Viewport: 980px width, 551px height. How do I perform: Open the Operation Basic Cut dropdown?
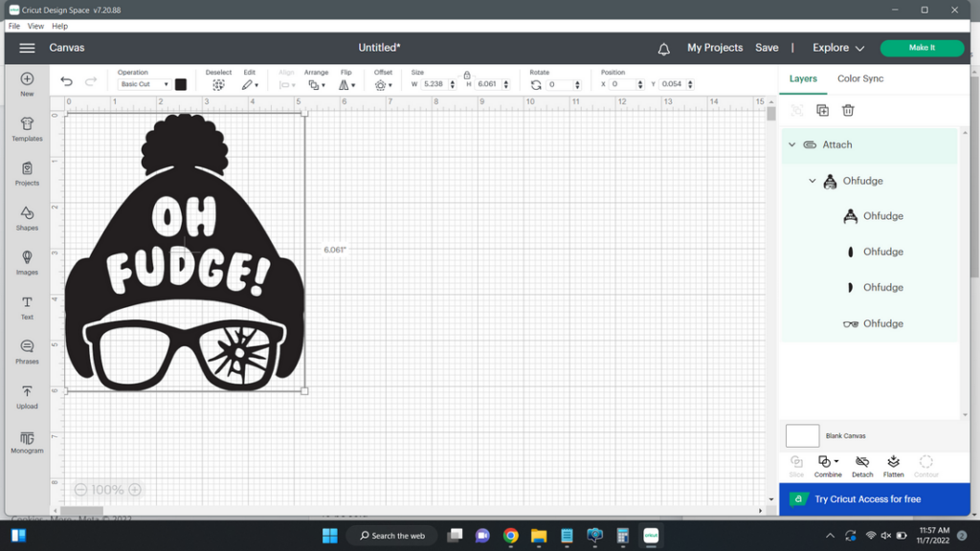144,84
